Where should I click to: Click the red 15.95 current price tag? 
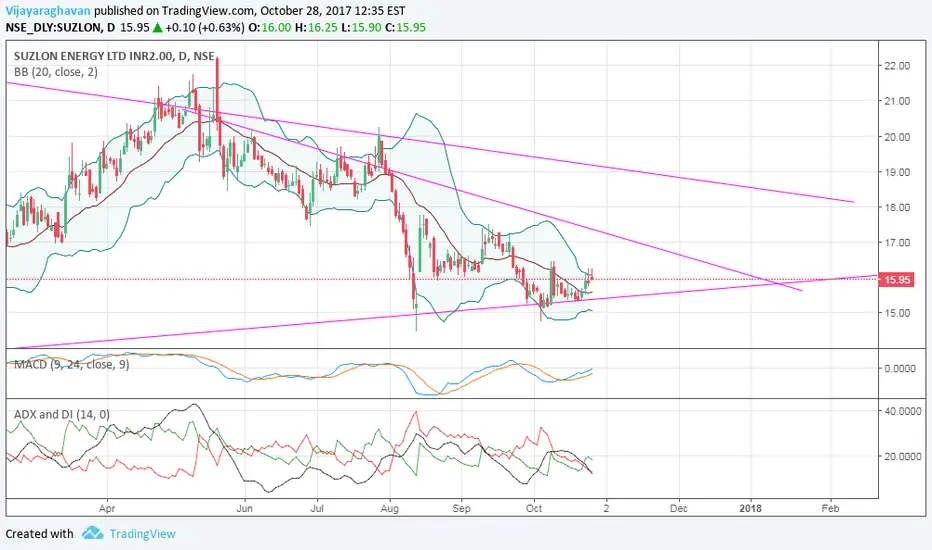pyautogui.click(x=896, y=279)
